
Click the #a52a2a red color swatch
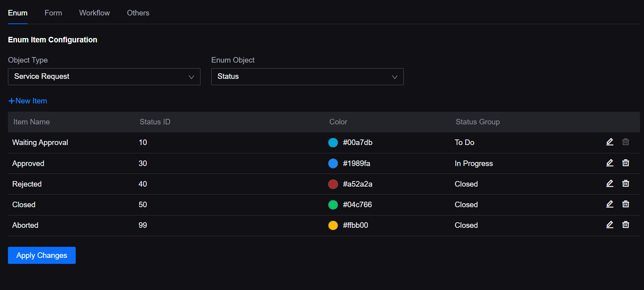pos(333,184)
